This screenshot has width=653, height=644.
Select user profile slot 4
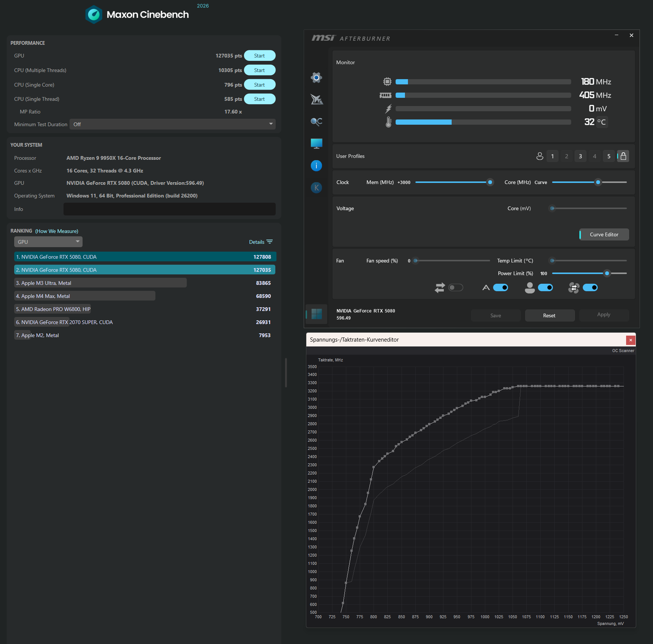click(x=595, y=156)
